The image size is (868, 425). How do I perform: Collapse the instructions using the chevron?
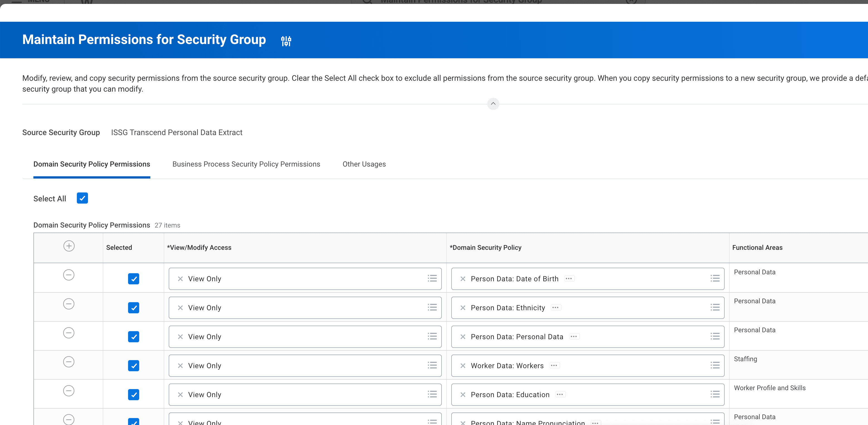[493, 104]
